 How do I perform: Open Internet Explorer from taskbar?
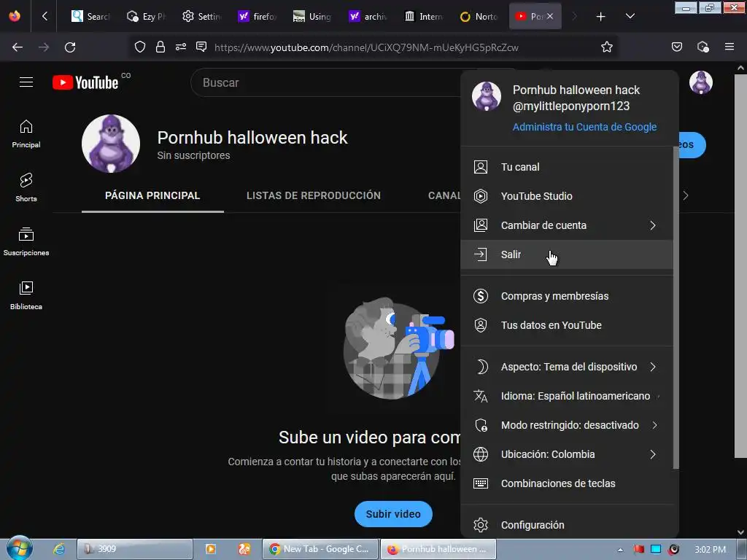coord(58,549)
